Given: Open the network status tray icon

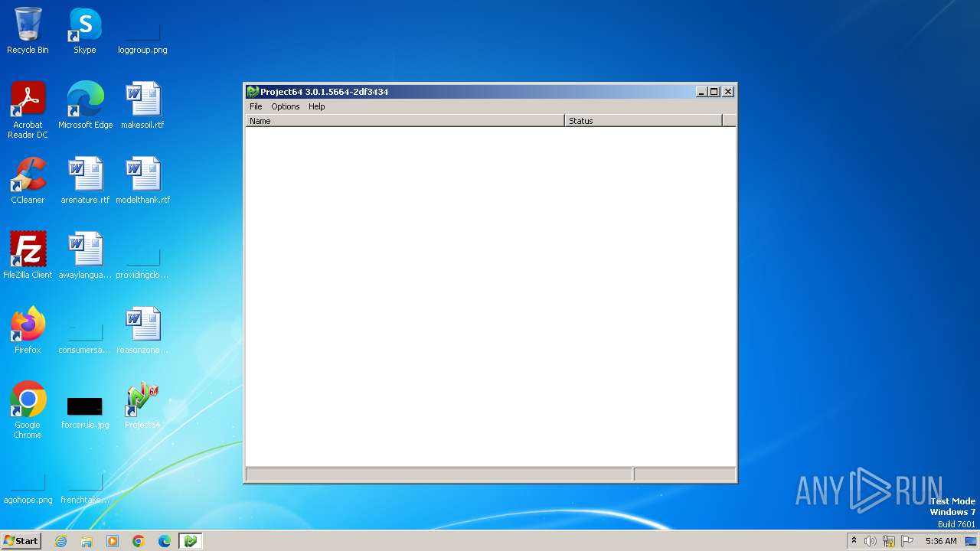Looking at the screenshot, I should click(x=889, y=541).
